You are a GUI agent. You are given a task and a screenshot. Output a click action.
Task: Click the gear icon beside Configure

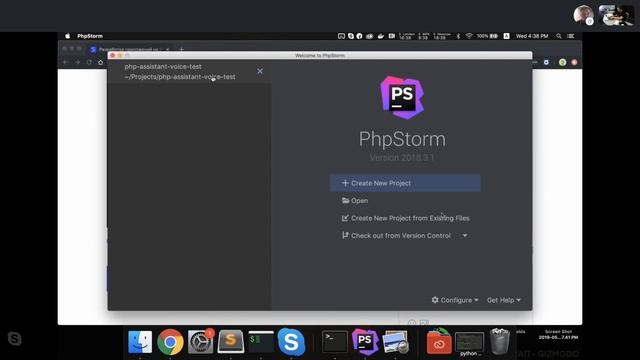click(435, 300)
